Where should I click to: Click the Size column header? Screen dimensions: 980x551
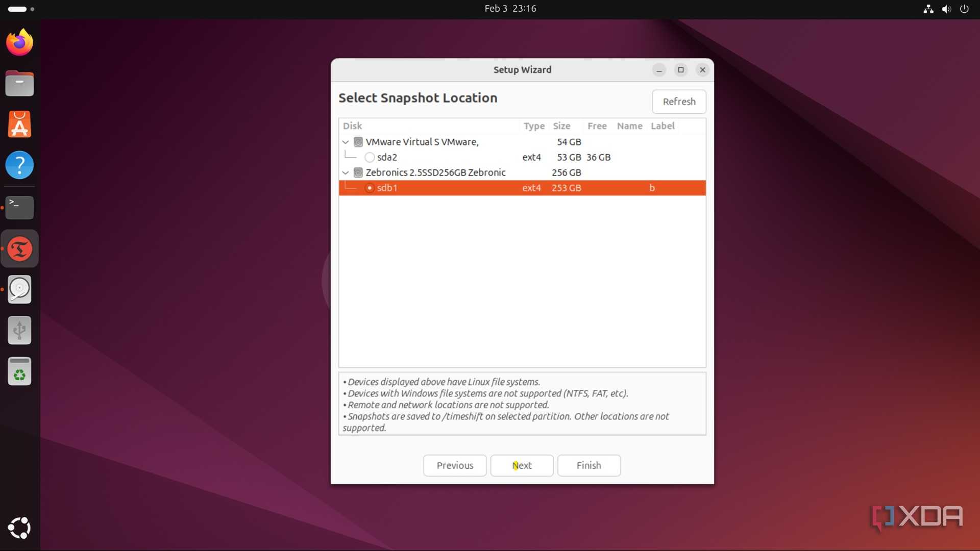[x=561, y=126]
